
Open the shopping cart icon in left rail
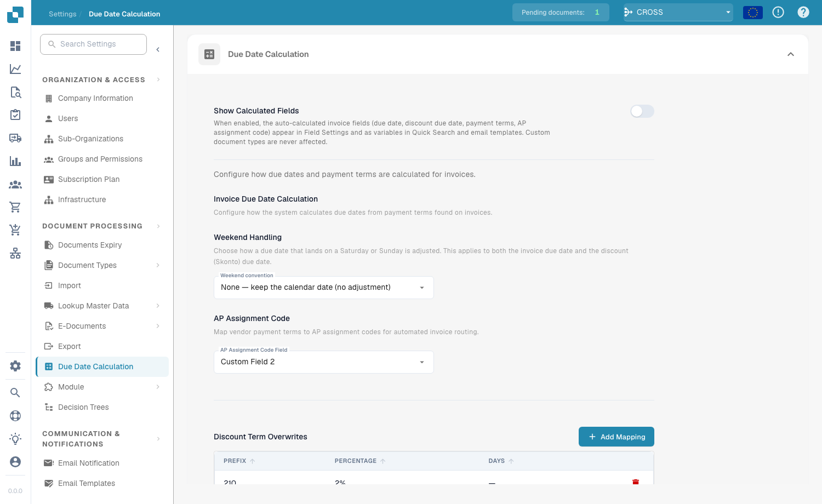pos(15,207)
